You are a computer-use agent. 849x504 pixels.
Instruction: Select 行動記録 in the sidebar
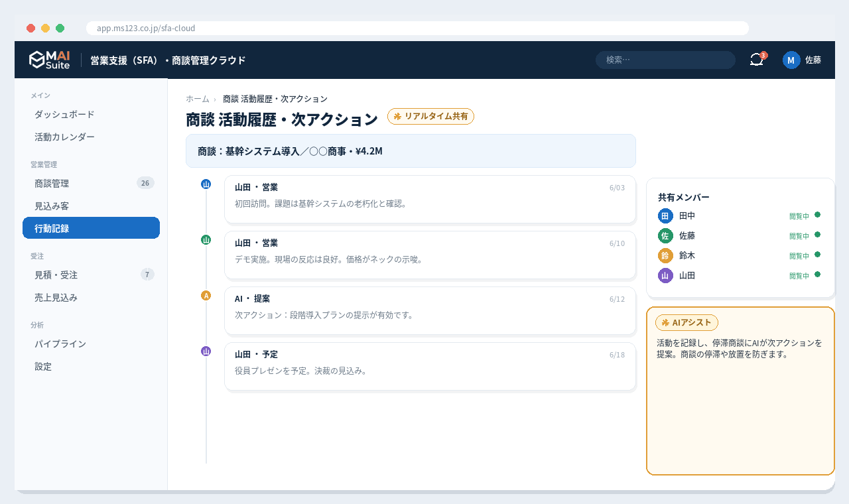(91, 228)
